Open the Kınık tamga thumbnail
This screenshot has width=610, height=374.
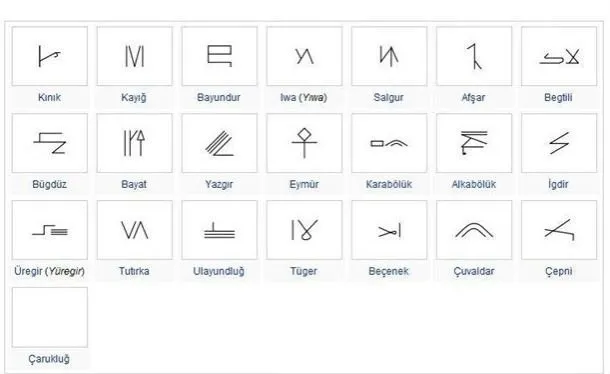(50, 56)
